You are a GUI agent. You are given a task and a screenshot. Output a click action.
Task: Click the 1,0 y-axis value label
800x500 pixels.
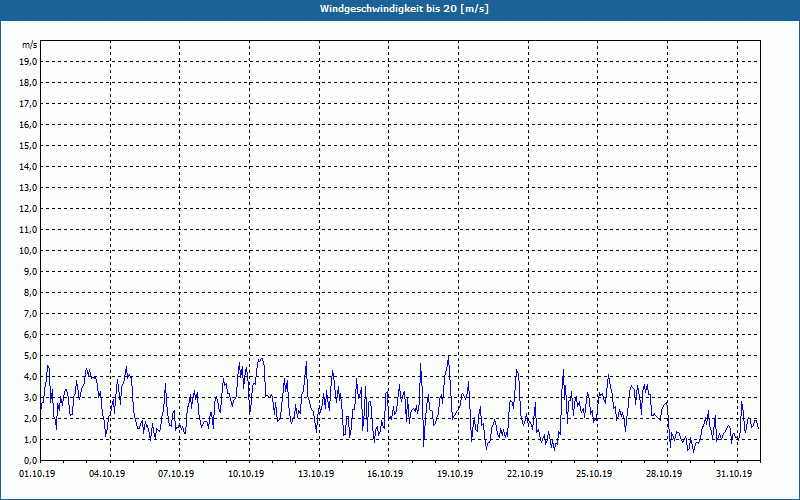[30, 439]
